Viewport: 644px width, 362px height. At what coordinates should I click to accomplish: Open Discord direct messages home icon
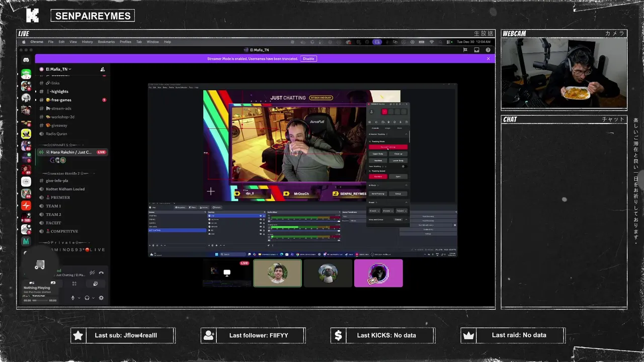26,60
